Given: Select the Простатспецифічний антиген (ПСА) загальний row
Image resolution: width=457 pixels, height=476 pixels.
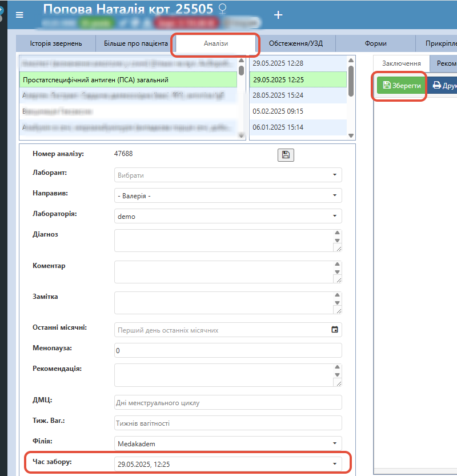Looking at the screenshot, I should point(128,80).
